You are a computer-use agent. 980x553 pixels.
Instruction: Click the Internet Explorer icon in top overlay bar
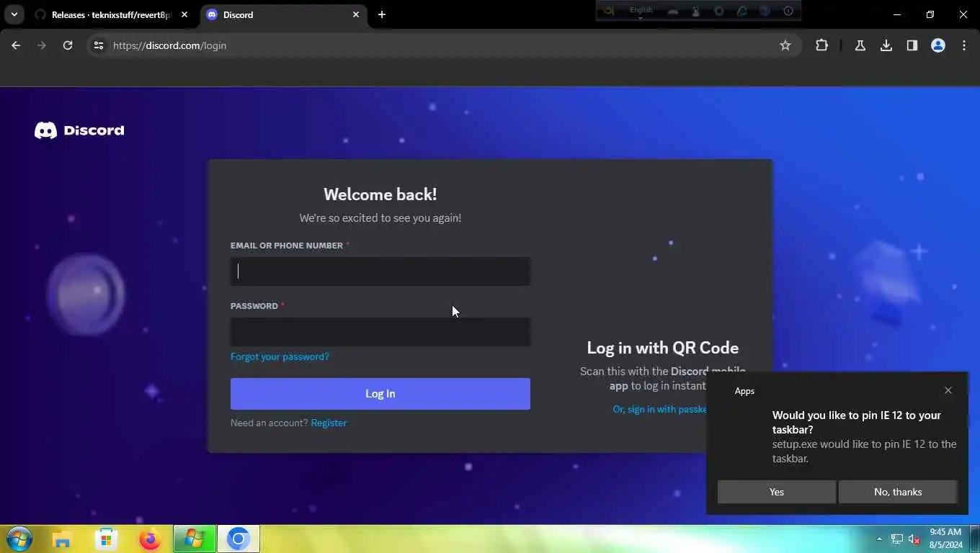click(742, 11)
